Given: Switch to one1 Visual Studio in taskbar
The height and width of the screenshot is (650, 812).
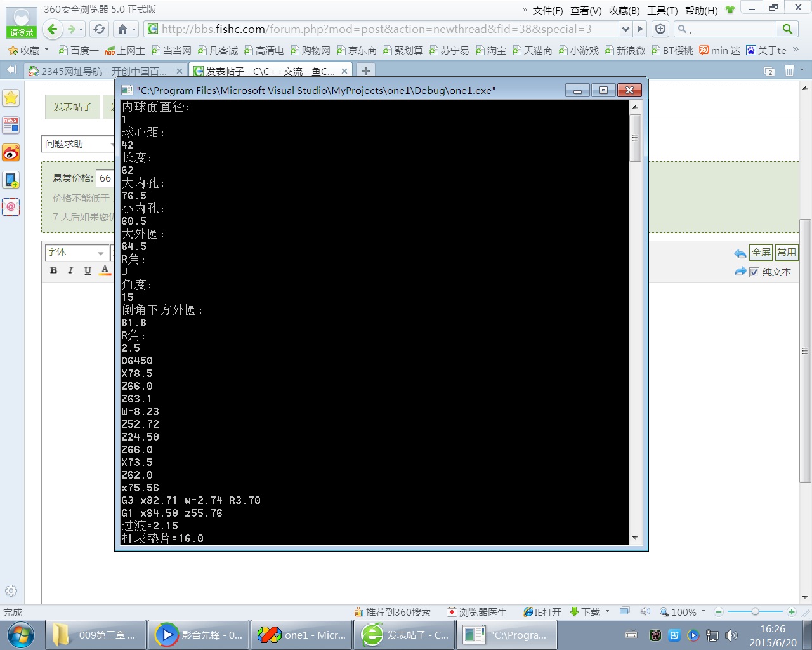Looking at the screenshot, I should click(301, 635).
